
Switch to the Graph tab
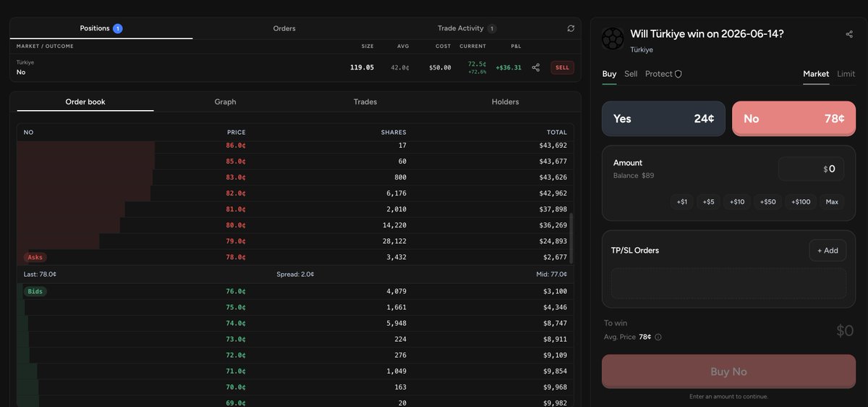(225, 102)
